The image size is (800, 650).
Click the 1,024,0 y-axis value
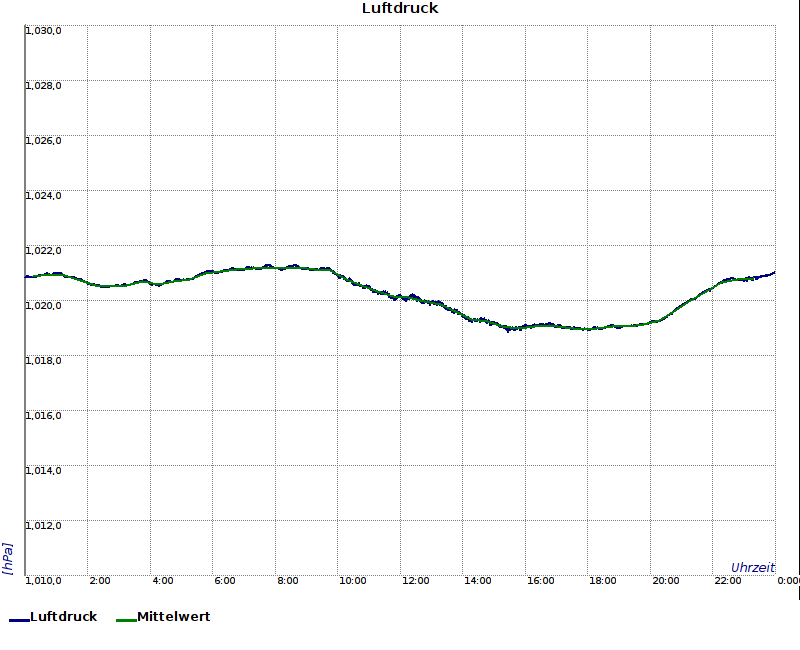pyautogui.click(x=43, y=196)
